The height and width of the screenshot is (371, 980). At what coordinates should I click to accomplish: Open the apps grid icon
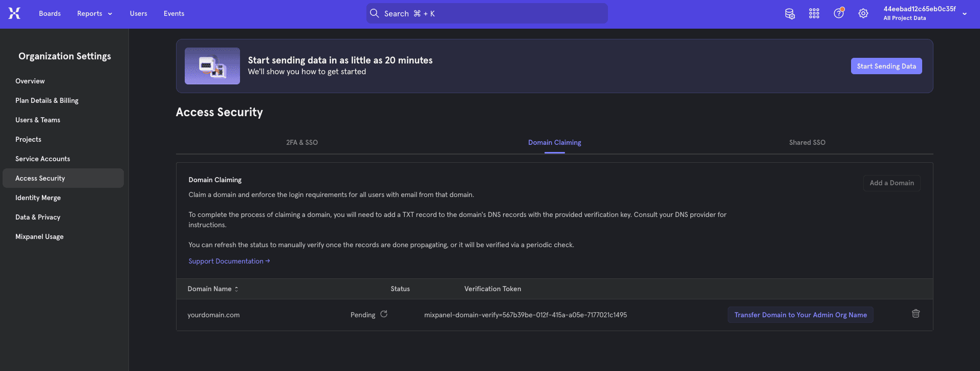814,14
